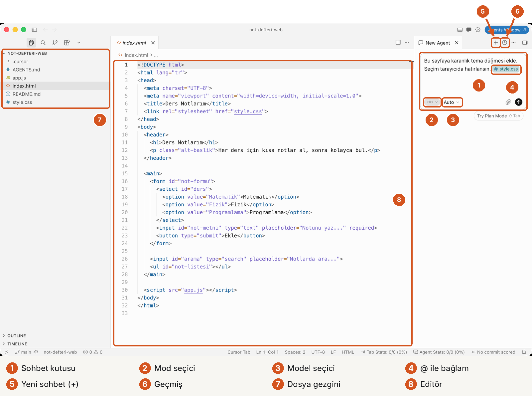Screen dimensions: 532x396
Task: Toggle the bottom panel layout icon
Action: point(460,30)
